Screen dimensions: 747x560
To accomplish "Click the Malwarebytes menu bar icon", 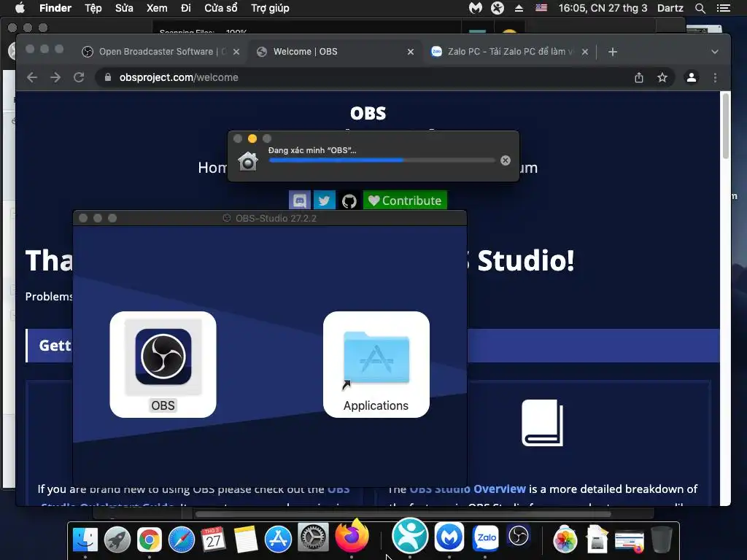I will [476, 7].
